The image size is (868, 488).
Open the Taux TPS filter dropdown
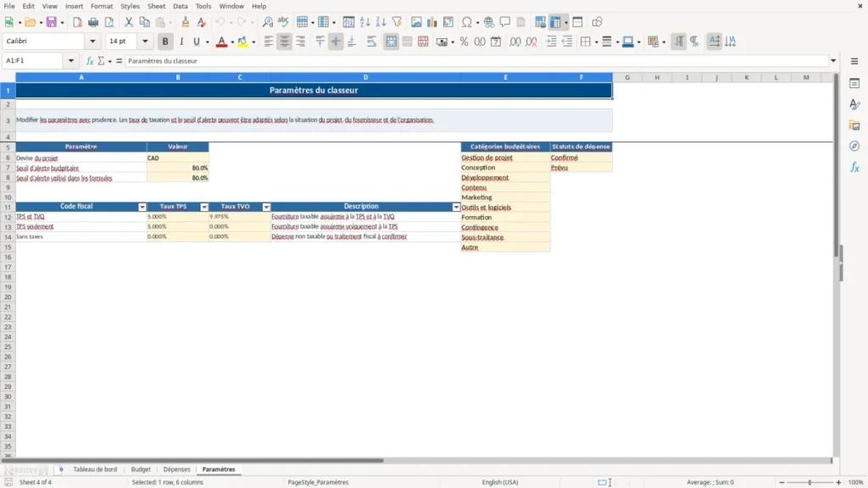click(204, 207)
